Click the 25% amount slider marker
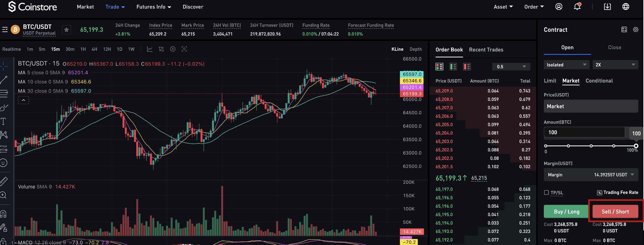 (x=568, y=146)
